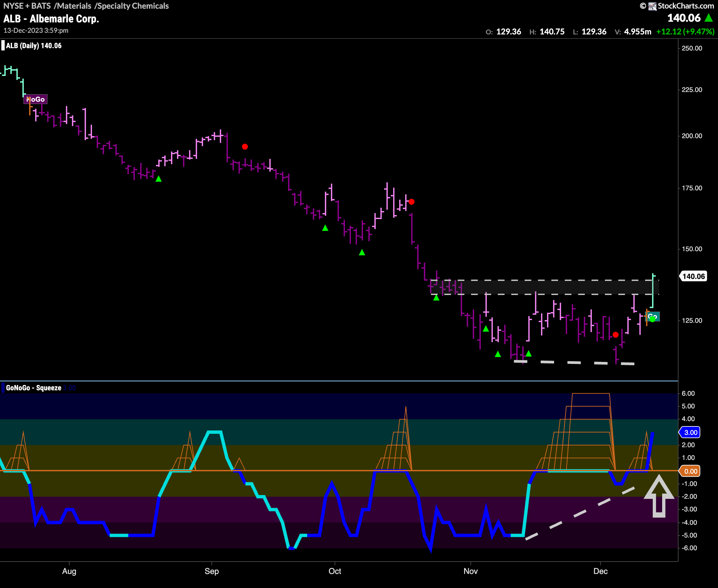Click the 200.00 price axis label

point(692,136)
